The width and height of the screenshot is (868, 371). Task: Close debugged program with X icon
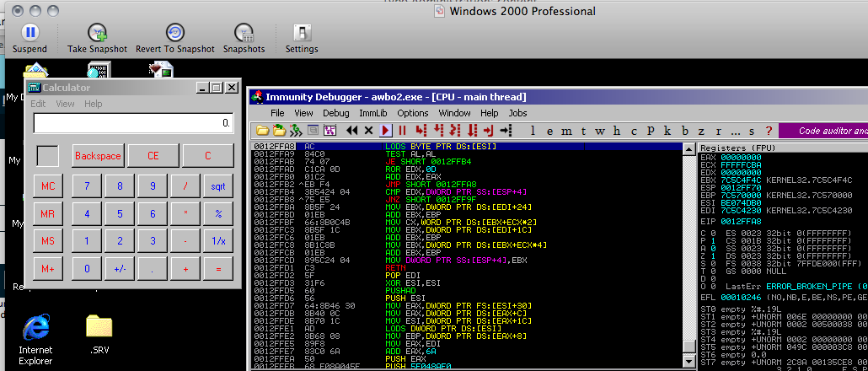pyautogui.click(x=368, y=131)
